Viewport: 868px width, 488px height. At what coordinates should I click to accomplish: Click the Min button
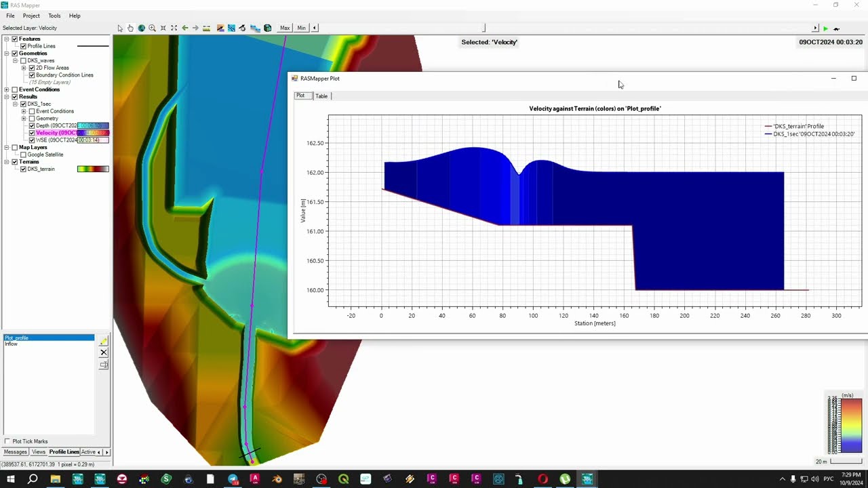[x=301, y=28]
